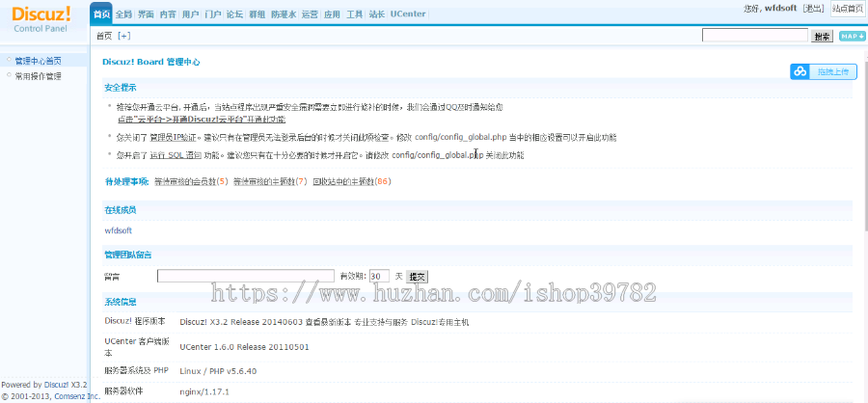
Task: Switch to the 应用 tab
Action: (332, 14)
